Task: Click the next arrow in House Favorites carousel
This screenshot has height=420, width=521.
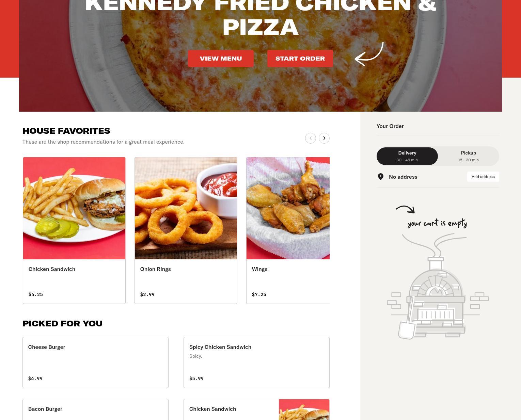Action: pos(324,138)
